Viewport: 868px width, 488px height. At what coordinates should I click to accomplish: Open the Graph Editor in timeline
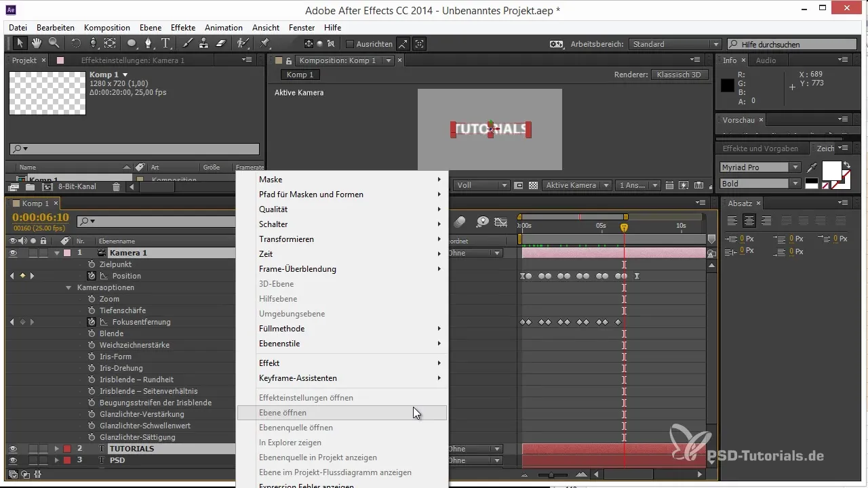(x=501, y=222)
